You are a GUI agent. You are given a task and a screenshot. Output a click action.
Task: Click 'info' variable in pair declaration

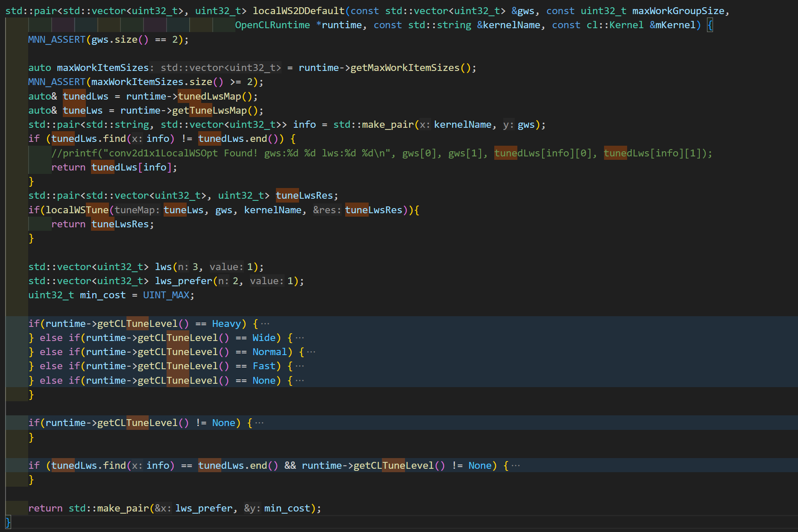[304, 124]
